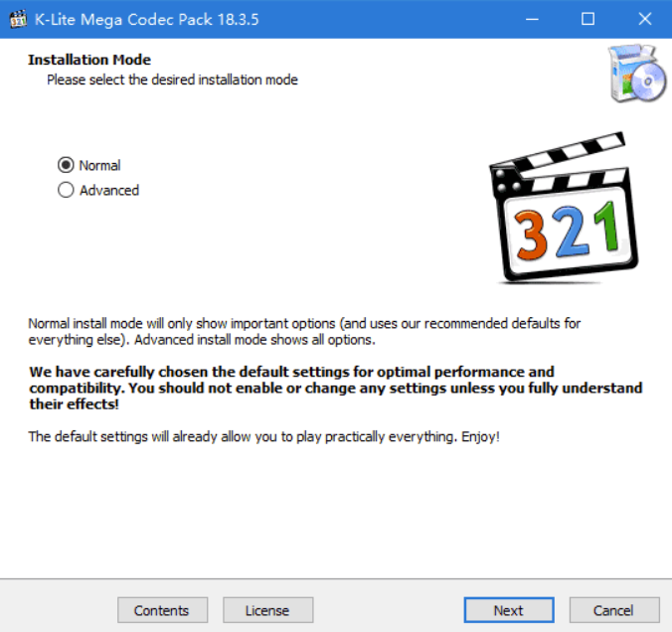Click the paragraph describing Normal install mode

(x=304, y=331)
